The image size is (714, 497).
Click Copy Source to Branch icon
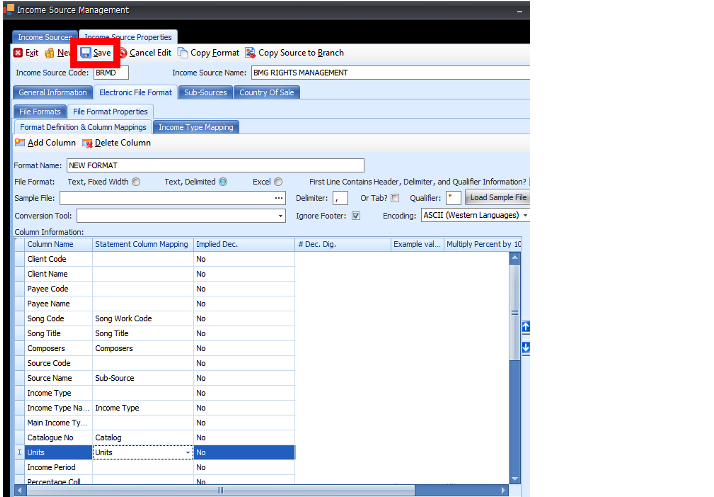coord(250,53)
